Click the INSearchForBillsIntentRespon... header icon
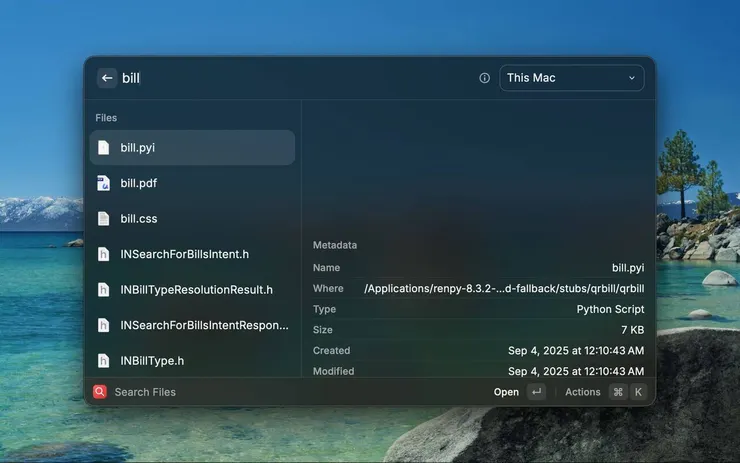Image resolution: width=740 pixels, height=463 pixels. [103, 325]
